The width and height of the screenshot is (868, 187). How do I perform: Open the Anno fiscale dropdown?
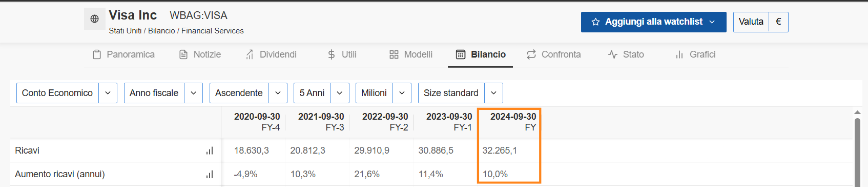click(163, 93)
